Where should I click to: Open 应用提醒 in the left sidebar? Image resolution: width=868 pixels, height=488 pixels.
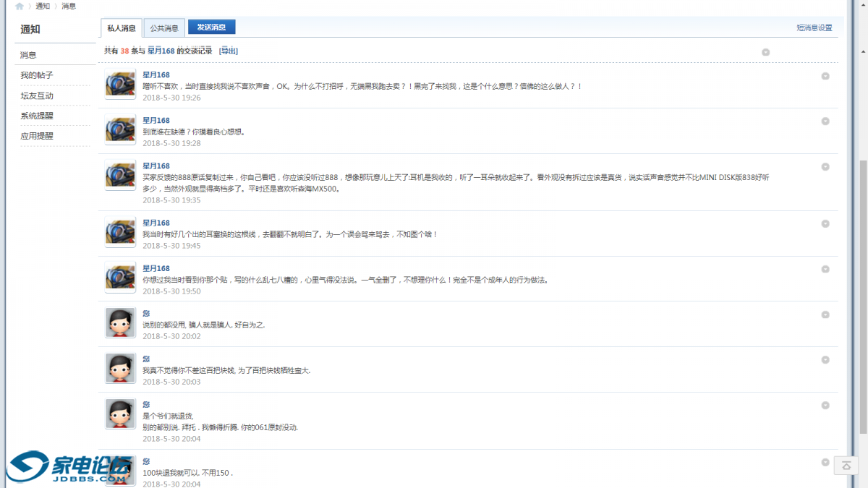[x=37, y=136]
